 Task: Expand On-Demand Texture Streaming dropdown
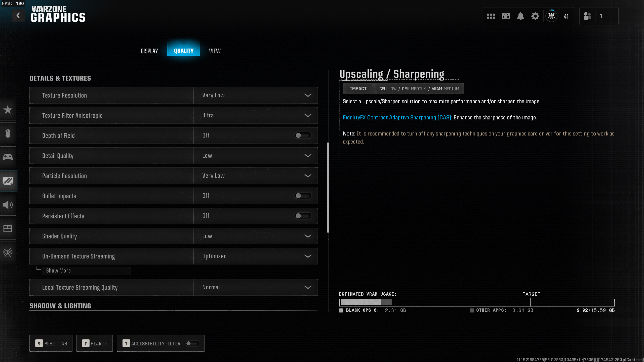[255, 256]
